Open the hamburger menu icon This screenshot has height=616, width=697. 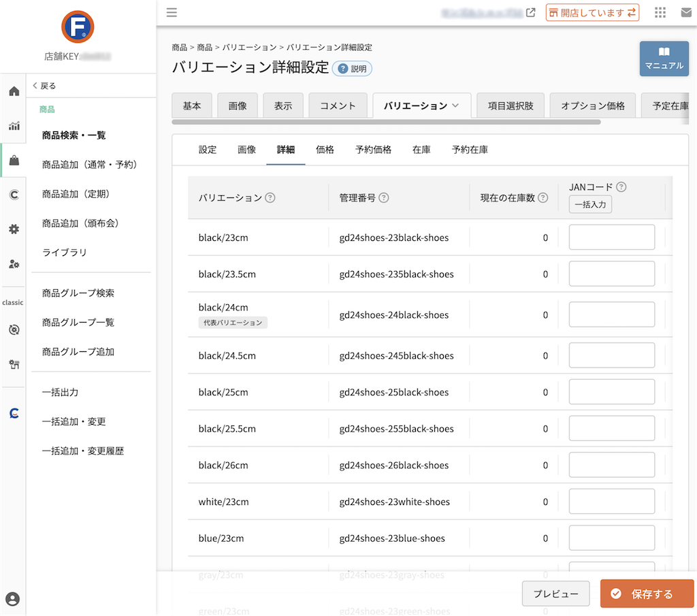[172, 12]
